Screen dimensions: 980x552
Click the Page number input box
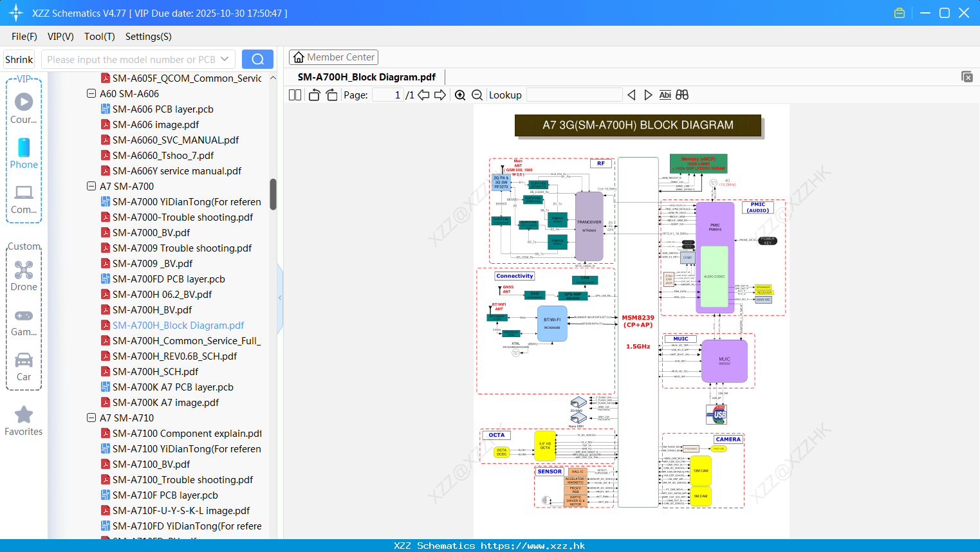click(388, 95)
